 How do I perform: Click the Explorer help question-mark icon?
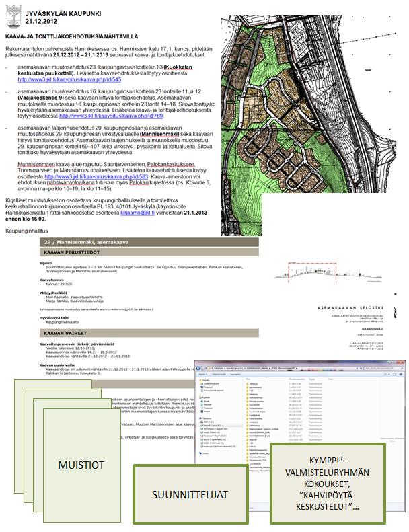point(400,374)
